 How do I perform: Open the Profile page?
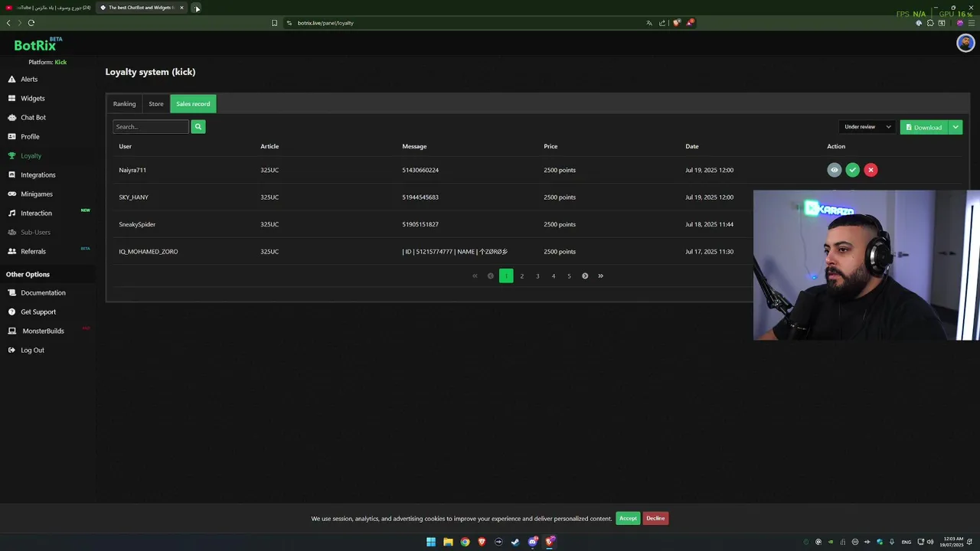click(x=30, y=136)
